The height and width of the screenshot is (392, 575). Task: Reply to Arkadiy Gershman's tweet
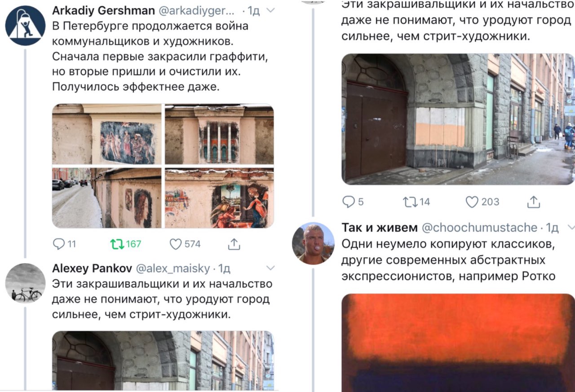[x=59, y=244]
